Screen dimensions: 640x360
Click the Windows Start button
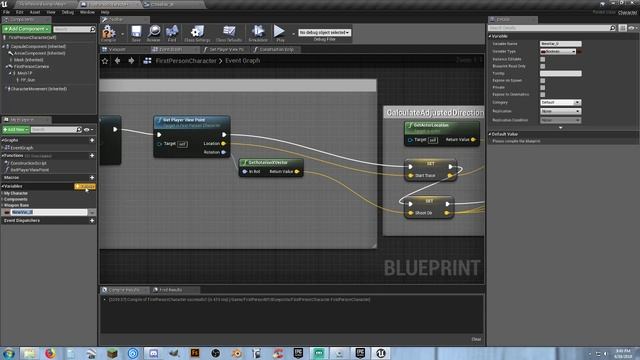pos(9,353)
